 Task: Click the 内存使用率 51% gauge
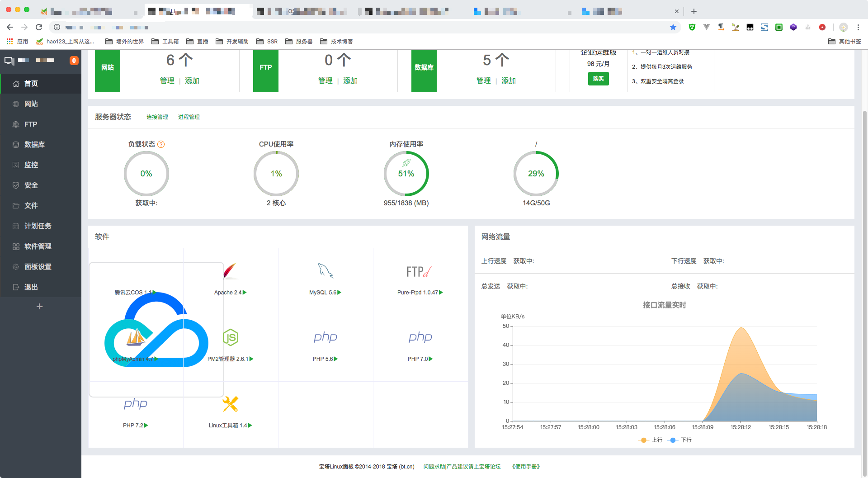pyautogui.click(x=406, y=174)
